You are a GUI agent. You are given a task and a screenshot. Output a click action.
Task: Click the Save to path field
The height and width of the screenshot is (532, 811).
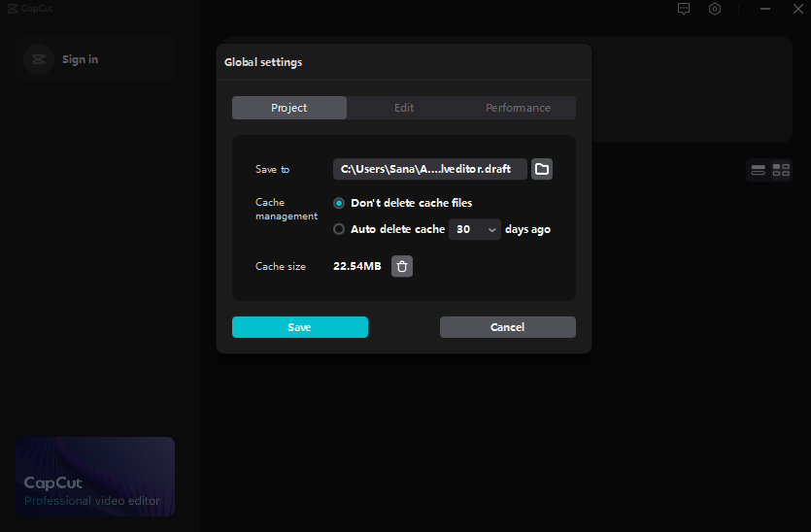click(429, 169)
